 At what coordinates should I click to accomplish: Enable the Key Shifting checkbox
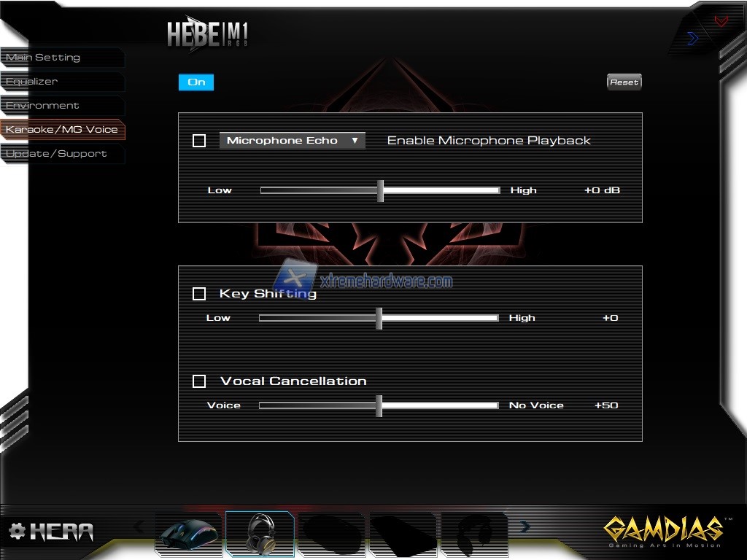pyautogui.click(x=199, y=294)
